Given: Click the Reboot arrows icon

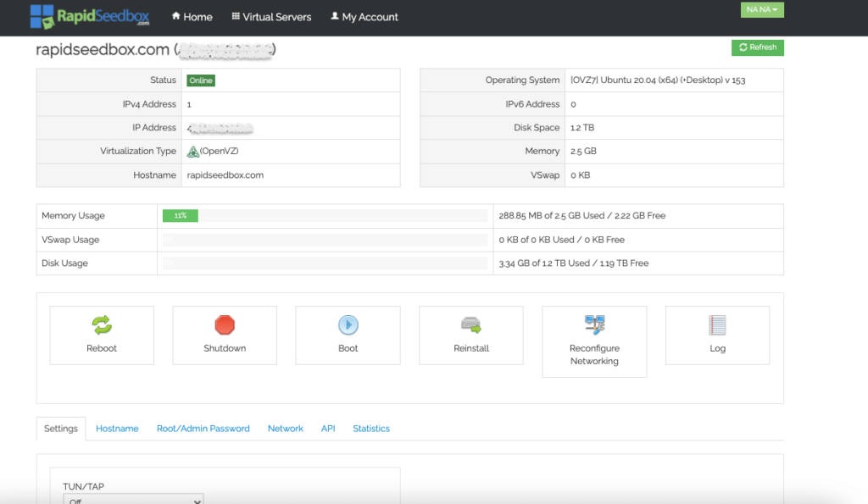Looking at the screenshot, I should (102, 325).
